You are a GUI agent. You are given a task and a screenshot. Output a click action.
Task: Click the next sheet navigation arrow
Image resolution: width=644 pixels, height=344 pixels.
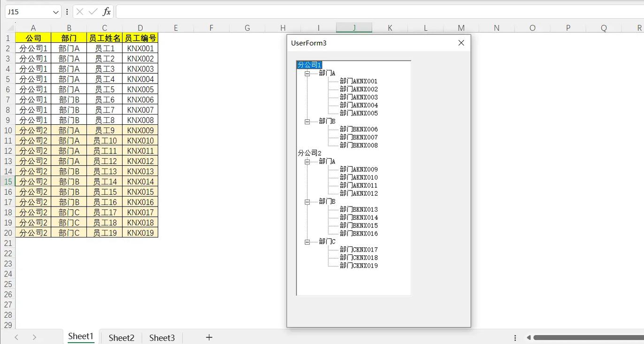point(34,337)
